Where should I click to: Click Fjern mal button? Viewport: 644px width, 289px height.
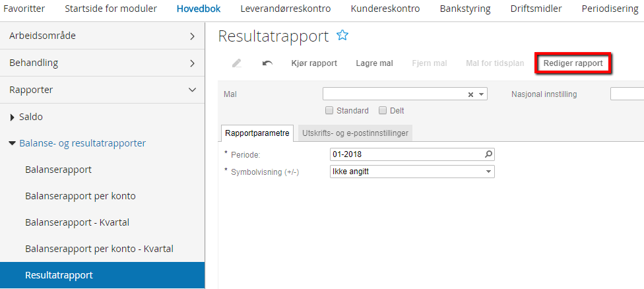coord(430,63)
